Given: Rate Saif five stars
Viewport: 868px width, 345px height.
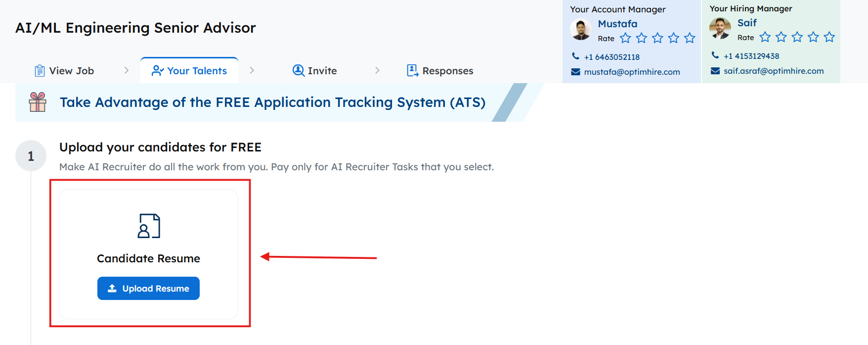Looking at the screenshot, I should point(829,37).
